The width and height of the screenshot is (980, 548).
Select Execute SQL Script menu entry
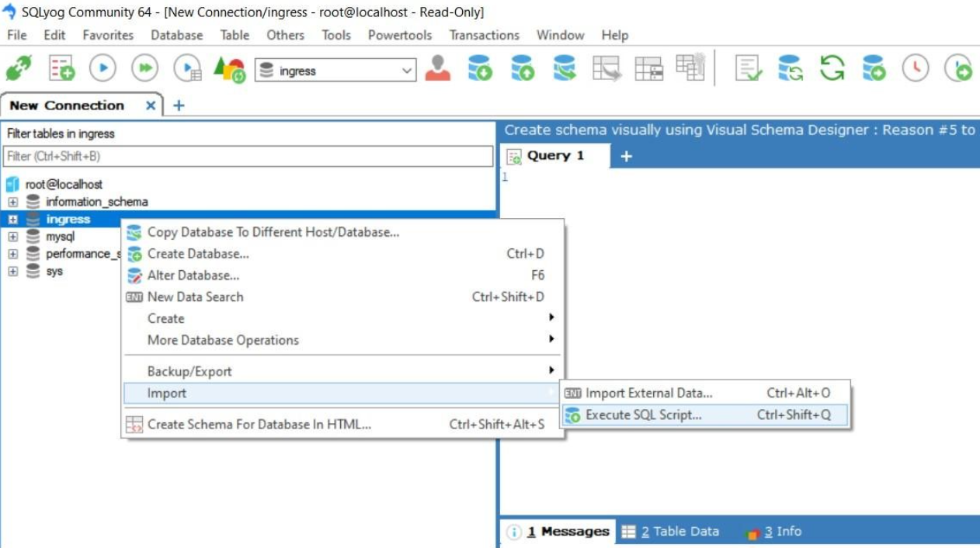(643, 415)
